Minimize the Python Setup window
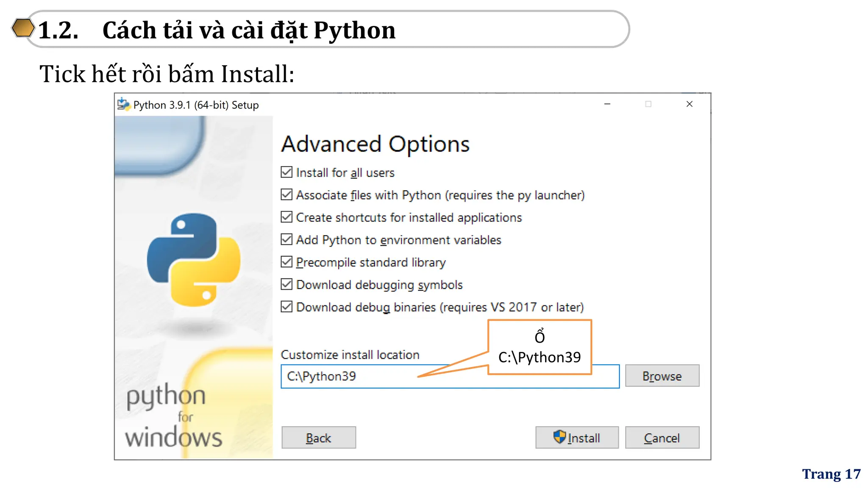This screenshot has height=488, width=868. click(x=607, y=104)
